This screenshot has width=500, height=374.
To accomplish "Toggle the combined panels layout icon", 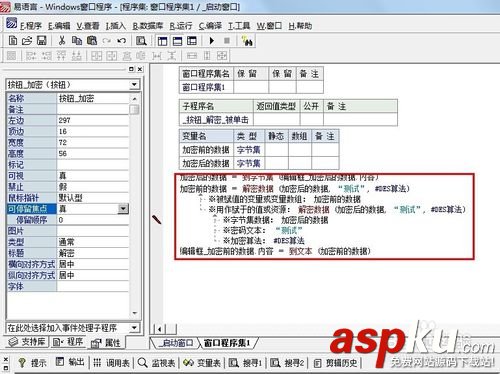I will click(x=192, y=41).
